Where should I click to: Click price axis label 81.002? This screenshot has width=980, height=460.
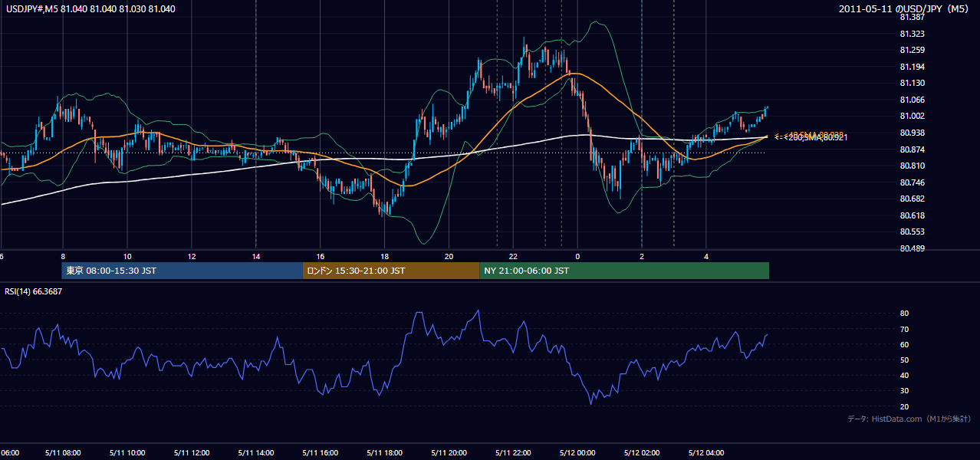point(911,116)
